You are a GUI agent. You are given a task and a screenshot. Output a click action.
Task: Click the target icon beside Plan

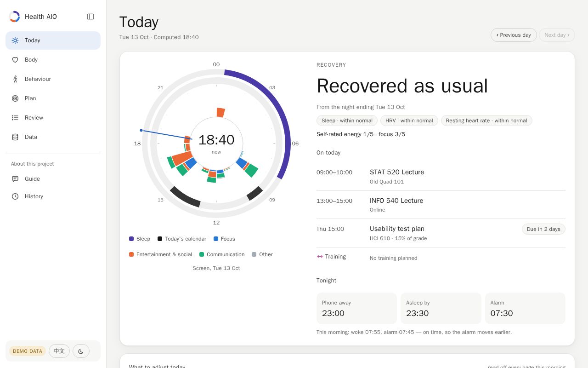pos(15,98)
